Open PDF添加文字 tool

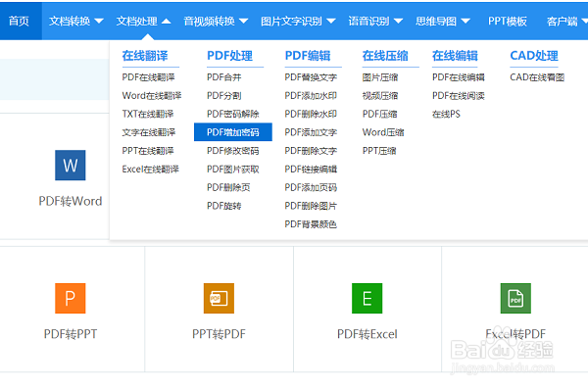click(x=311, y=132)
